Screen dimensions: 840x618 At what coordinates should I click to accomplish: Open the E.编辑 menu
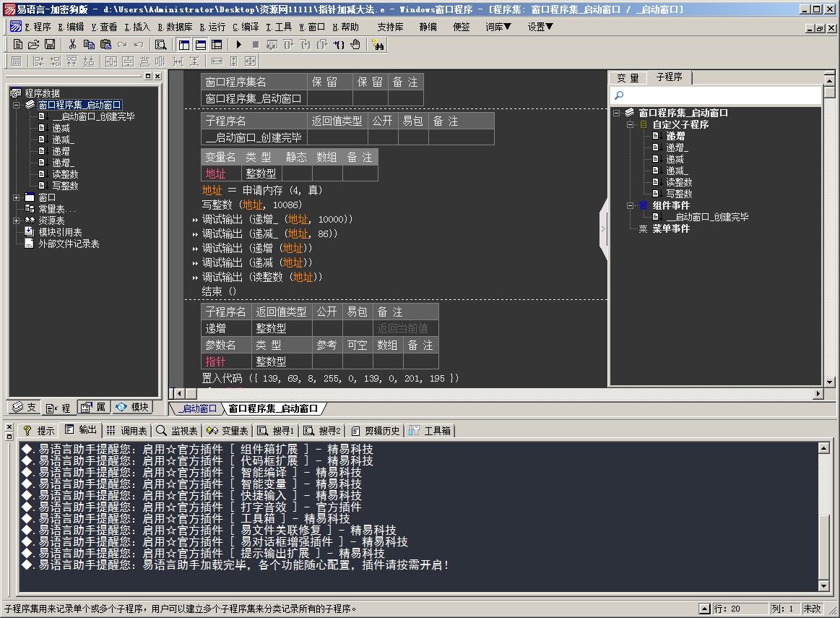tap(72, 27)
